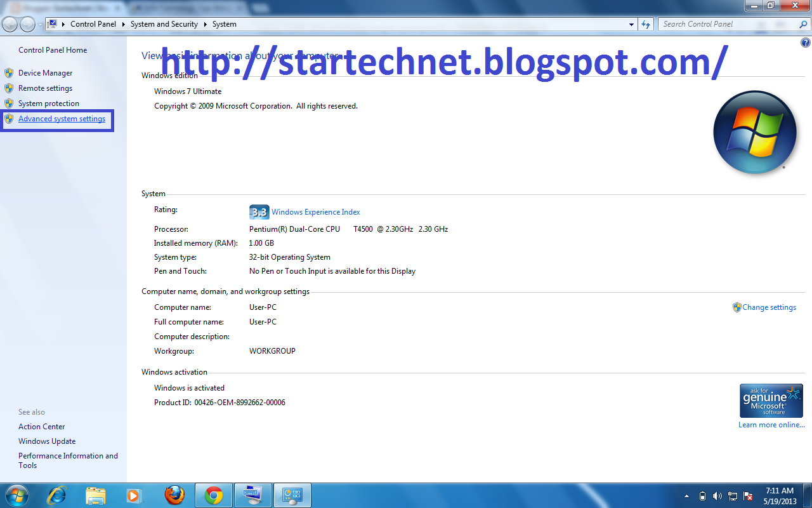Open the Windows Experience Index link
The width and height of the screenshot is (812, 508).
tap(316, 212)
